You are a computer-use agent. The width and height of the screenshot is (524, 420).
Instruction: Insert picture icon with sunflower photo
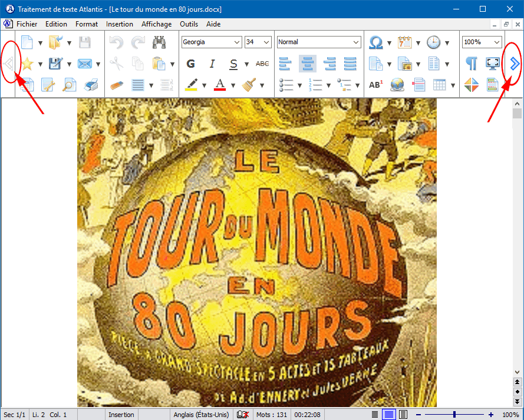pos(404,64)
